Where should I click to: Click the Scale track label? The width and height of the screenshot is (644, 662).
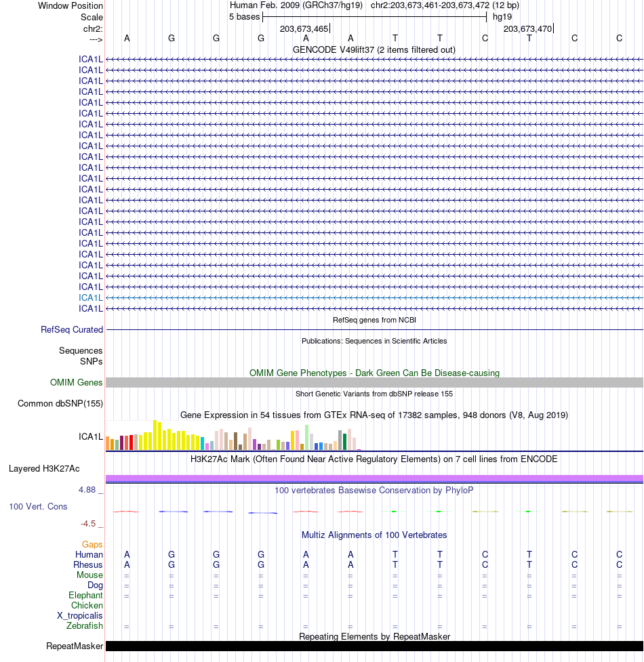[92, 18]
